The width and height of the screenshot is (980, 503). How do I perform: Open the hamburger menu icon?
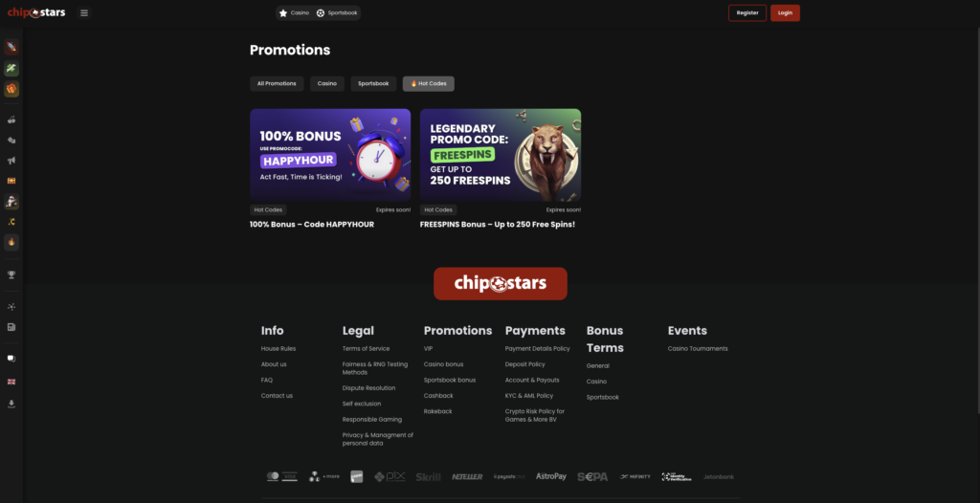pos(84,13)
